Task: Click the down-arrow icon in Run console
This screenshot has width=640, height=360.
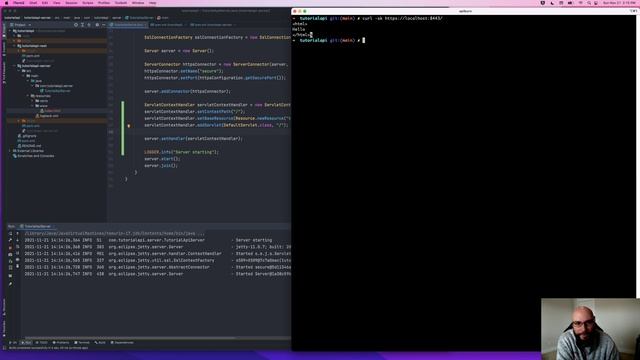Action: pos(18,240)
